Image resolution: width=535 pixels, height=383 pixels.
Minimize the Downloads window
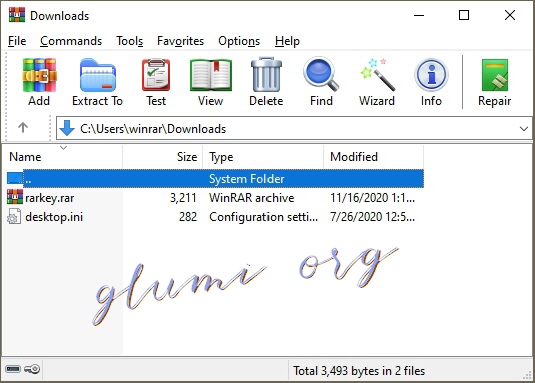point(419,15)
